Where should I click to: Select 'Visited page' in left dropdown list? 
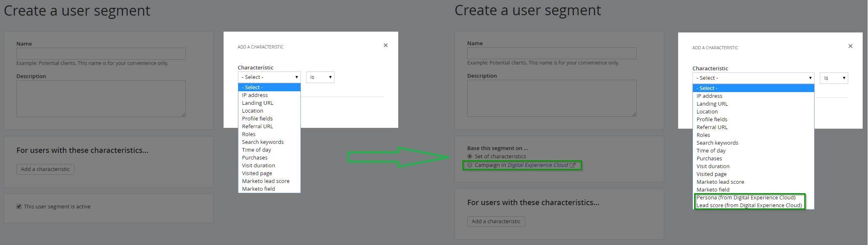257,173
